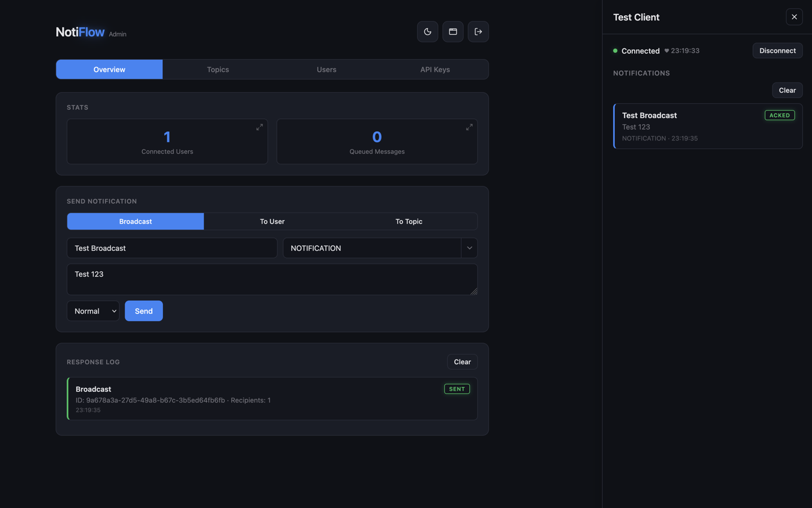
Task: Disconnect the test client
Action: (778, 51)
